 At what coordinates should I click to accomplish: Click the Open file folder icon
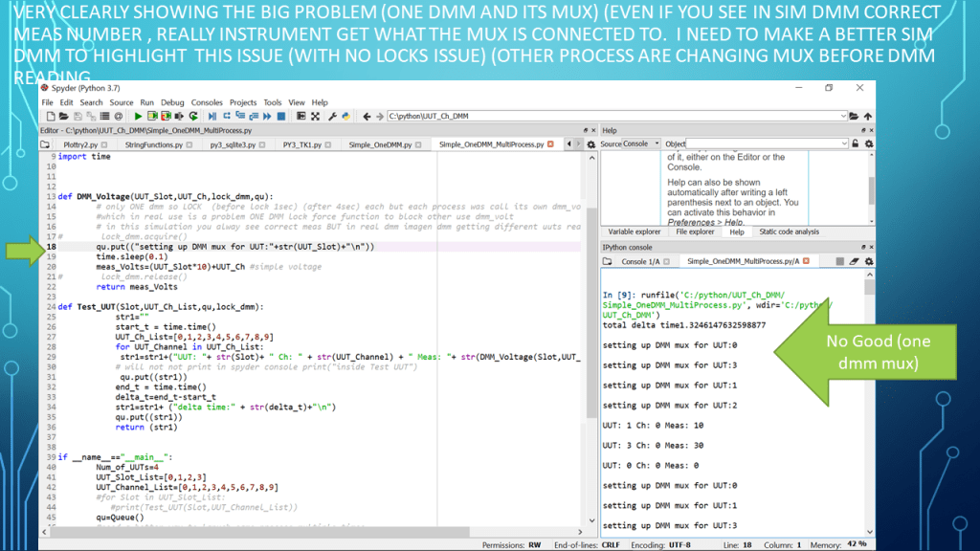[x=61, y=117]
